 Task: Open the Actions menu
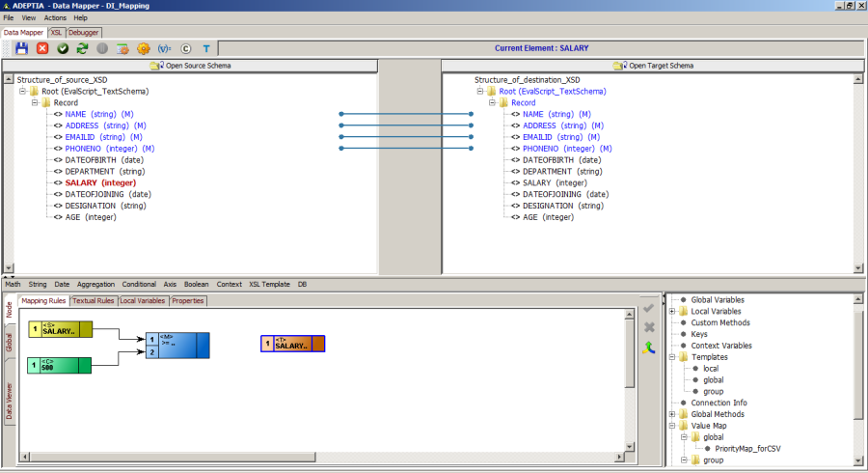[55, 17]
